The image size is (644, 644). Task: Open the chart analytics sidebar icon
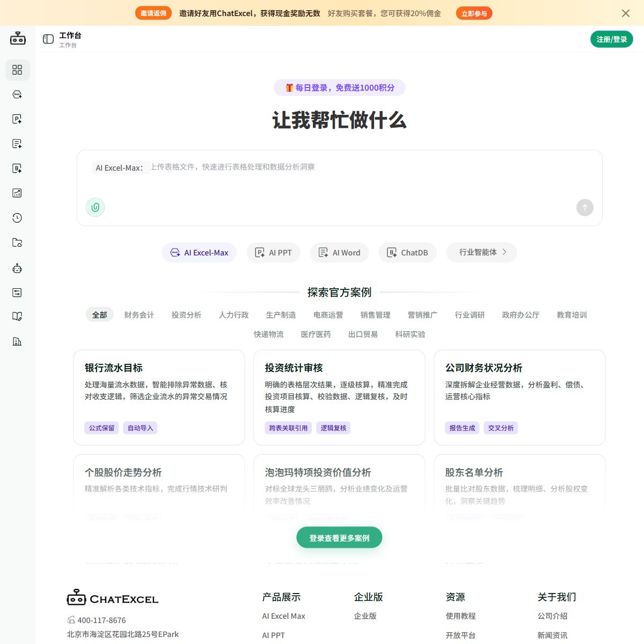(17, 193)
